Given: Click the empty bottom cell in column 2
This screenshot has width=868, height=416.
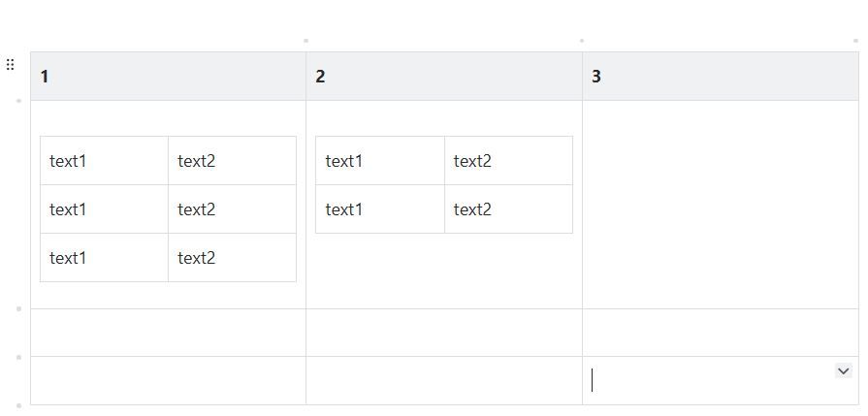Looking at the screenshot, I should pyautogui.click(x=443, y=380).
